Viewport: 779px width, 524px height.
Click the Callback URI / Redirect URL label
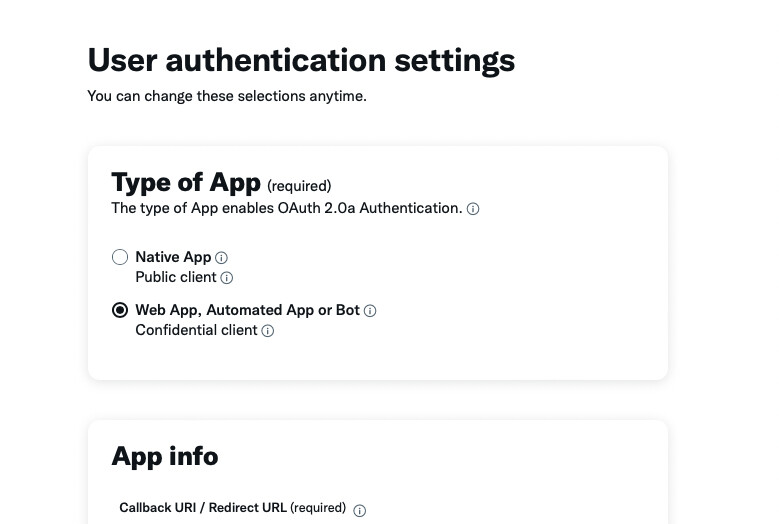click(x=203, y=508)
